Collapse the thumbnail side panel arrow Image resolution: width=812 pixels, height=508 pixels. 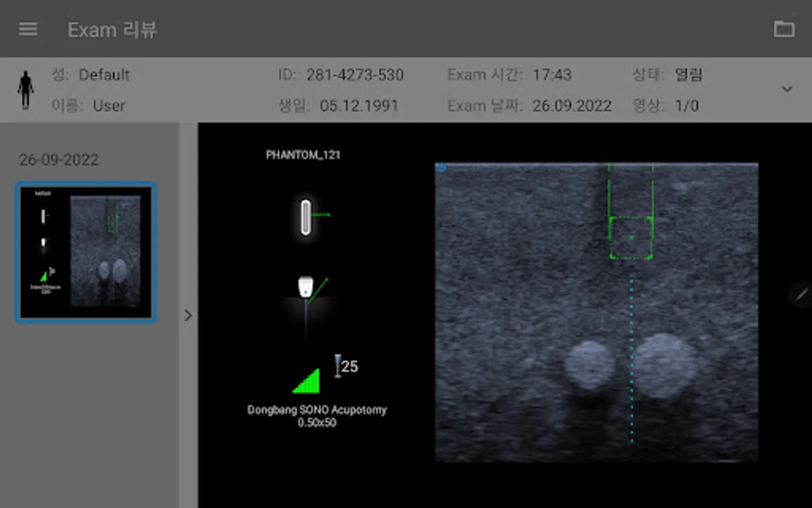click(x=188, y=316)
